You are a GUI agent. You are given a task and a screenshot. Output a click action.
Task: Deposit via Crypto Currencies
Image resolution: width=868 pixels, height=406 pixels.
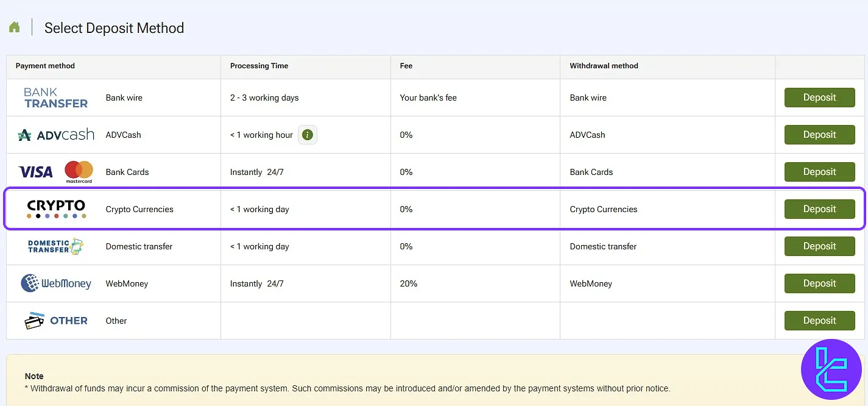819,209
